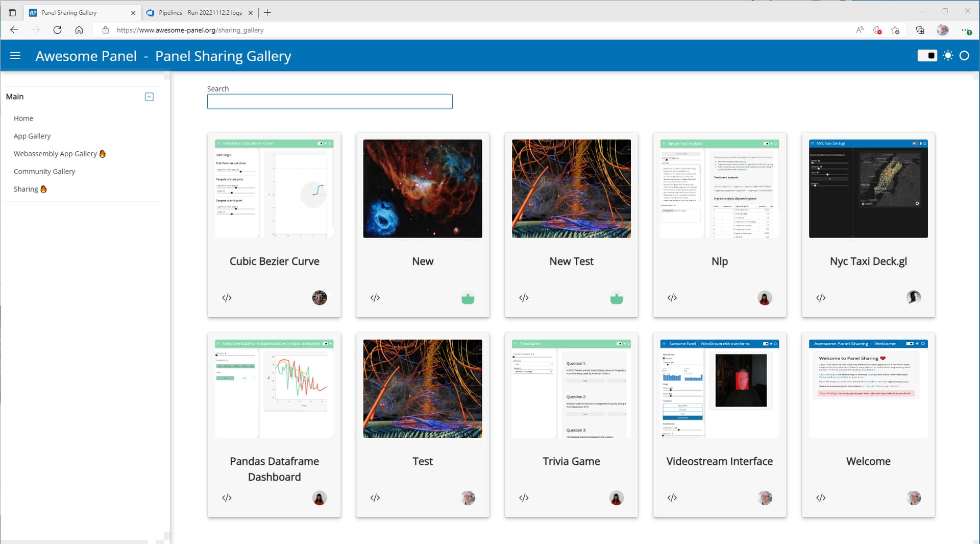Open browser Collections button
980x544 pixels.
pyautogui.click(x=920, y=30)
